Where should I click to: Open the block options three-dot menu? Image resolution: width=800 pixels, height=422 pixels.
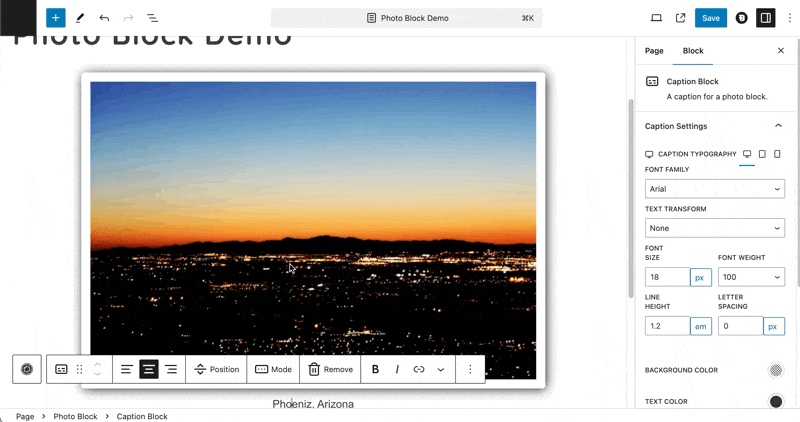pyautogui.click(x=470, y=369)
